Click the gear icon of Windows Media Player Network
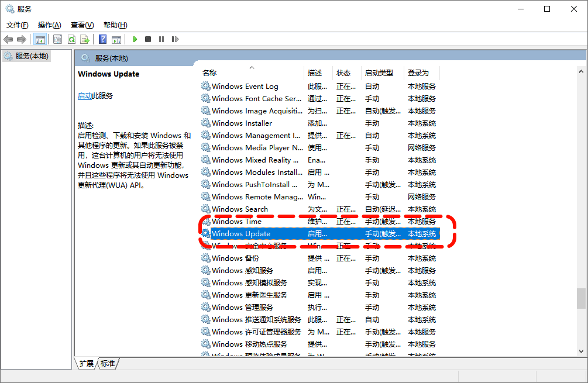Viewport: 588px width, 383px height. point(205,148)
